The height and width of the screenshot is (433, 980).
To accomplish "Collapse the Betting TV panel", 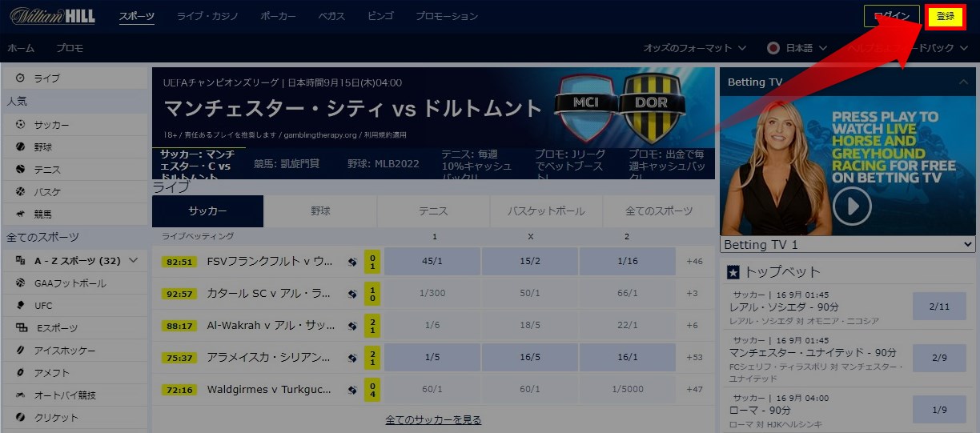I will tap(962, 82).
